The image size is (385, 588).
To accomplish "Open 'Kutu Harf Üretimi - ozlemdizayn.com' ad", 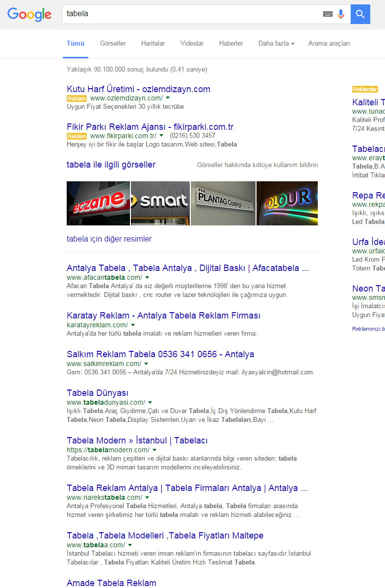I will tap(138, 89).
